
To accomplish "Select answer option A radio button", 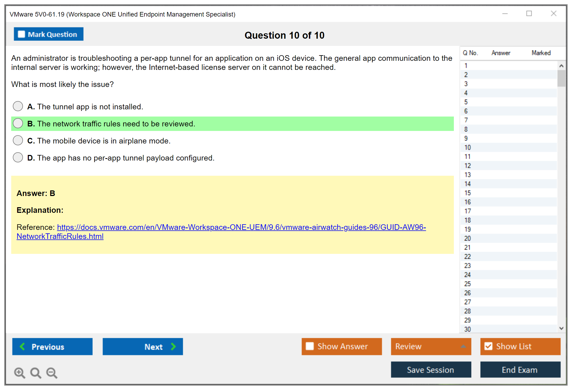I will (18, 106).
